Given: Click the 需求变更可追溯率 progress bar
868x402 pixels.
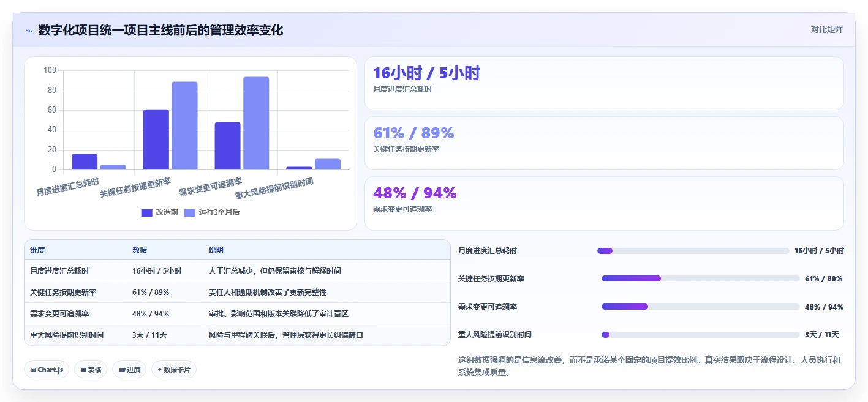Looking at the screenshot, I should tap(701, 307).
